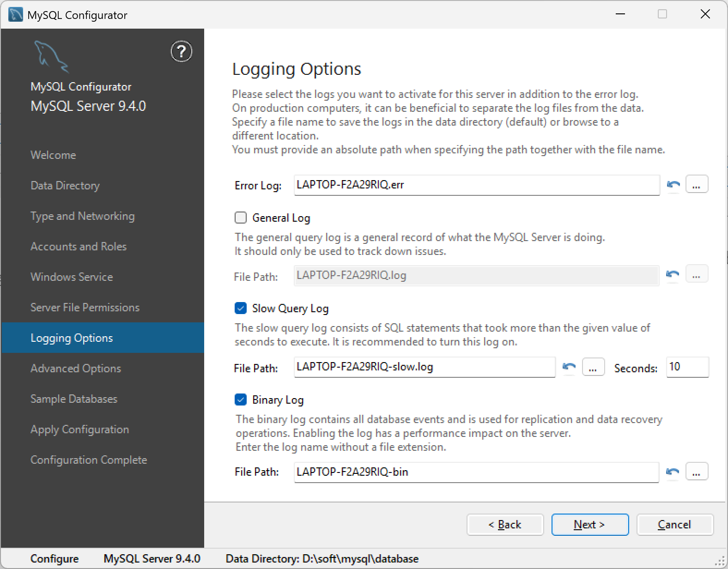Image resolution: width=728 pixels, height=569 pixels.
Task: Click the MySQL dolphin logo in sidebar
Action: (51, 56)
